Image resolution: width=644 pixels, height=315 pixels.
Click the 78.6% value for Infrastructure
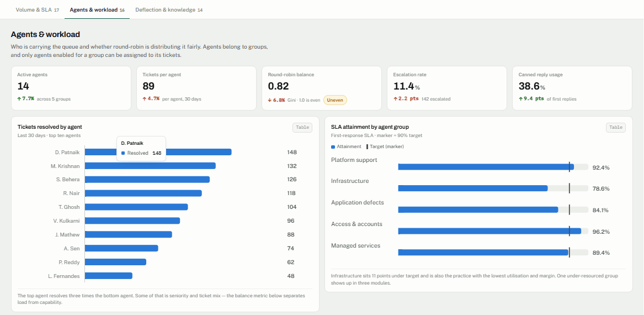[x=600, y=189]
